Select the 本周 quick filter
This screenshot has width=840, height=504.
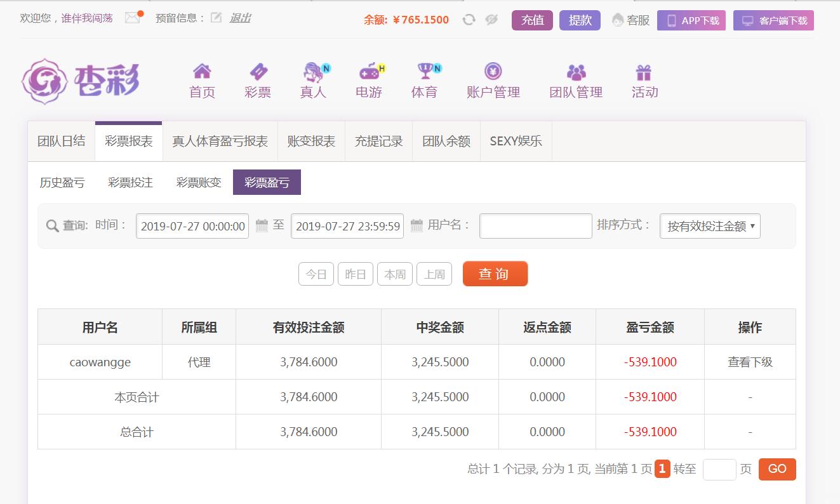coord(395,274)
